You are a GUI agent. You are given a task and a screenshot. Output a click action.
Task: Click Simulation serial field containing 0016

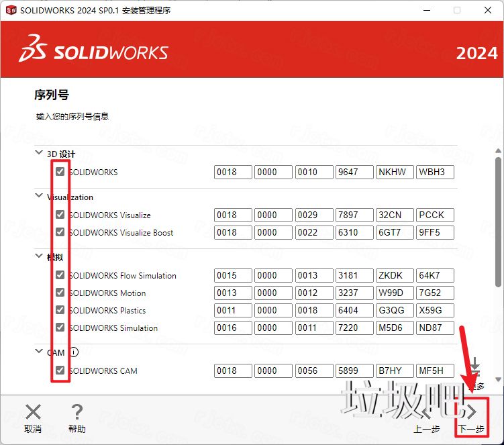233,328
